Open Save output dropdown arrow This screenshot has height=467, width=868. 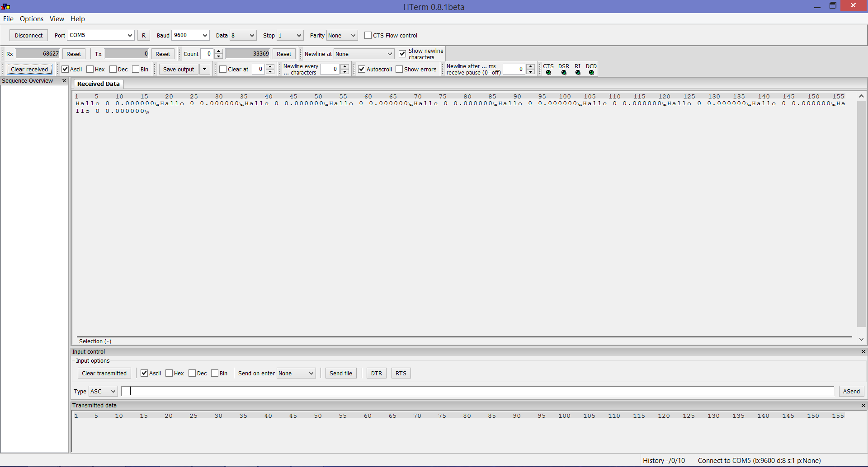(x=204, y=70)
